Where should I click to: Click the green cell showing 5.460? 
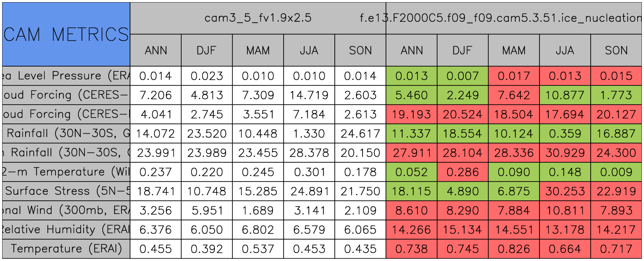412,95
